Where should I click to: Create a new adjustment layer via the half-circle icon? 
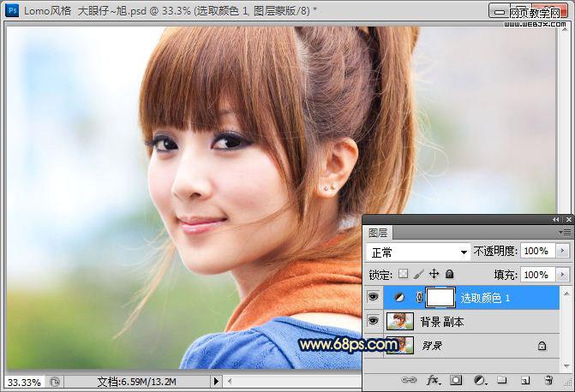coord(480,380)
